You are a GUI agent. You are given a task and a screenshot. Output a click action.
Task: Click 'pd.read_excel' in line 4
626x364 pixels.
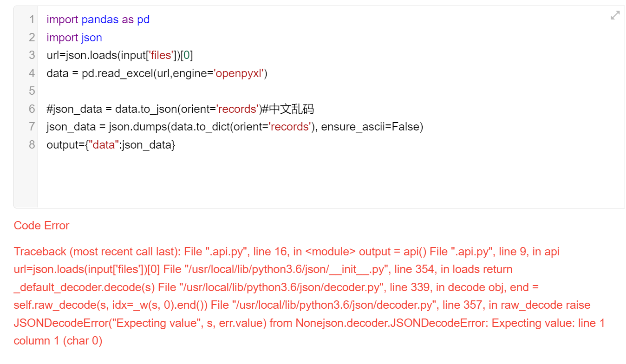click(117, 73)
